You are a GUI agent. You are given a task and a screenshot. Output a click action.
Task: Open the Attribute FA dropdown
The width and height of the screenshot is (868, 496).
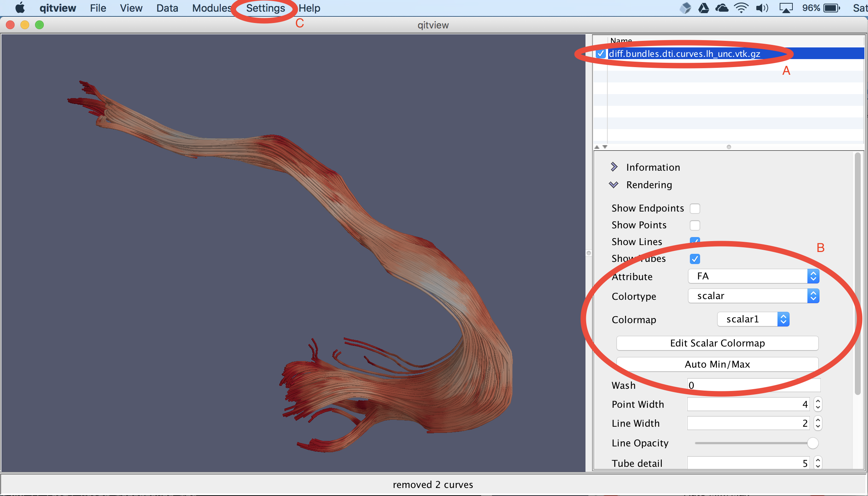pos(753,276)
